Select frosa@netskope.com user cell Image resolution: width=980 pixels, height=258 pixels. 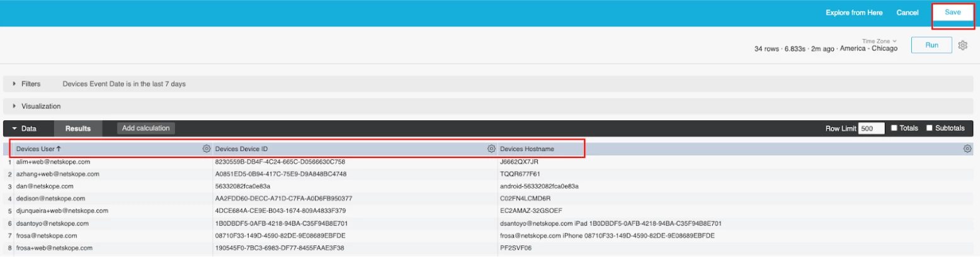[47, 235]
